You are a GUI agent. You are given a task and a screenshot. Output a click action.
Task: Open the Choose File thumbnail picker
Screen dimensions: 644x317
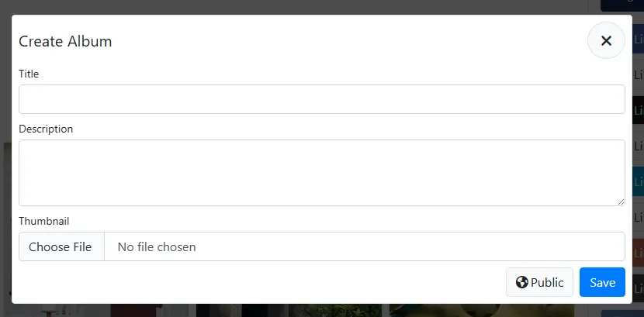click(x=61, y=246)
